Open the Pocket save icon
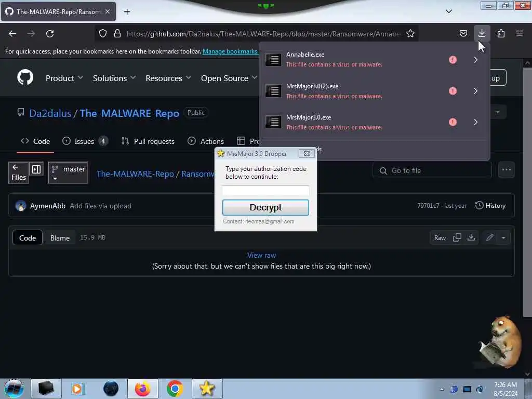 pyautogui.click(x=463, y=34)
